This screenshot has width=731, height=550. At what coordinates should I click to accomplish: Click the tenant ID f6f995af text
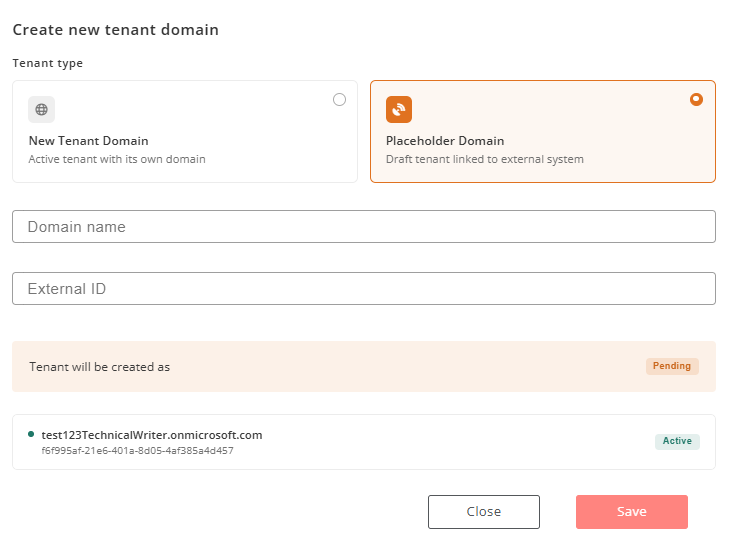pyautogui.click(x=138, y=451)
